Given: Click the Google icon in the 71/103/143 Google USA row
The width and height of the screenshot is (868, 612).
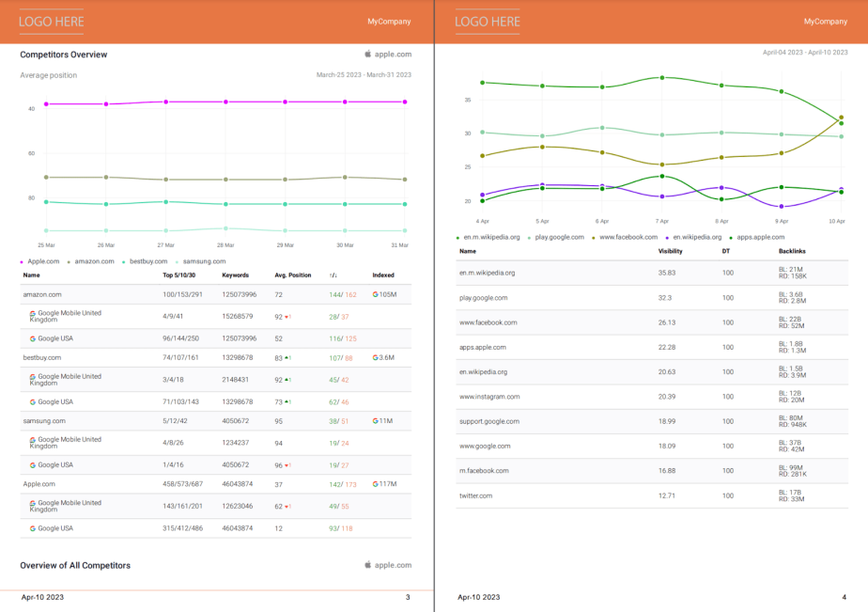Looking at the screenshot, I should coord(33,402).
